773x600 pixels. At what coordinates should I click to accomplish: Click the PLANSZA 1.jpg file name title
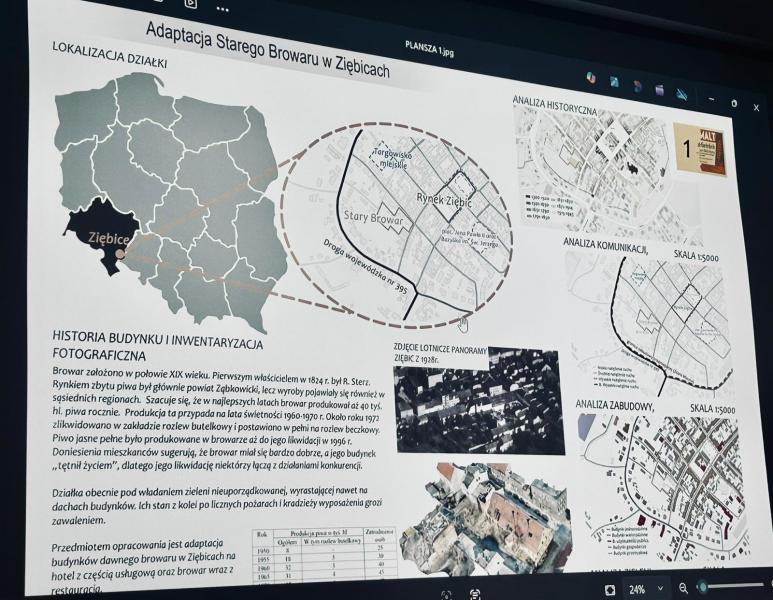[x=430, y=45]
